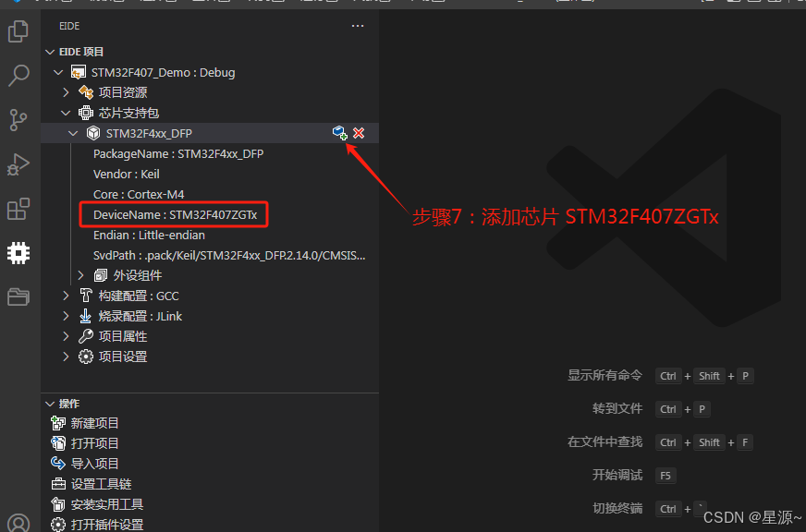Expand 构建配置 : GCC node
The image size is (806, 532).
pyautogui.click(x=66, y=296)
